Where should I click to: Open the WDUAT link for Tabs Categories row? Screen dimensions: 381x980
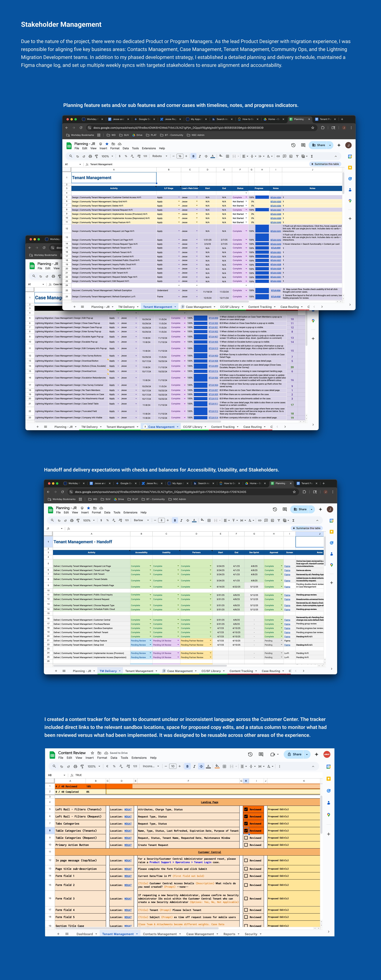pos(128,824)
